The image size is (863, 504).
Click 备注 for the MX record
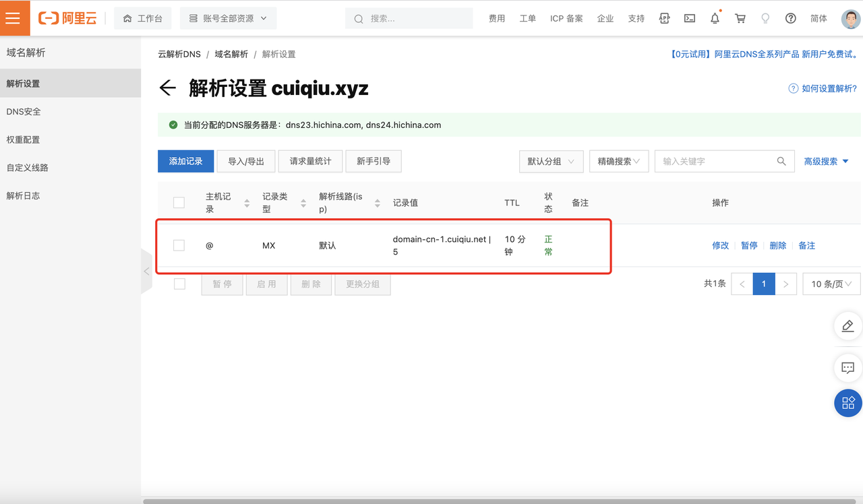pyautogui.click(x=807, y=246)
